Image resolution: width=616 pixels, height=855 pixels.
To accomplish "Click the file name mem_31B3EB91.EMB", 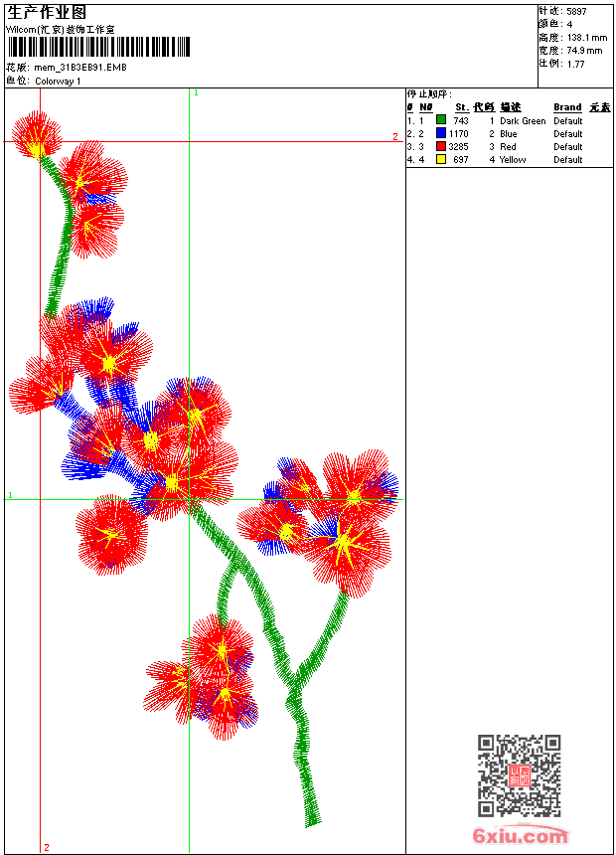I will pos(80,68).
